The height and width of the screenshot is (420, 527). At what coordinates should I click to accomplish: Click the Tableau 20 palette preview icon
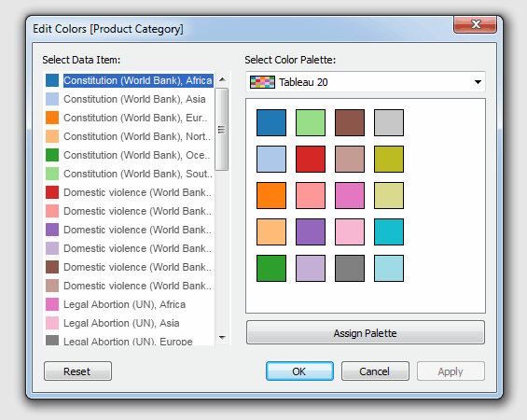(262, 82)
